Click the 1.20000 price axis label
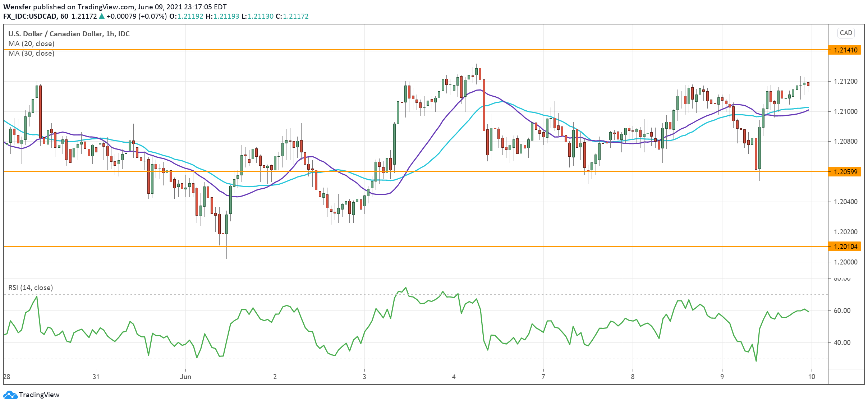This screenshot has height=405, width=868. pos(845,262)
